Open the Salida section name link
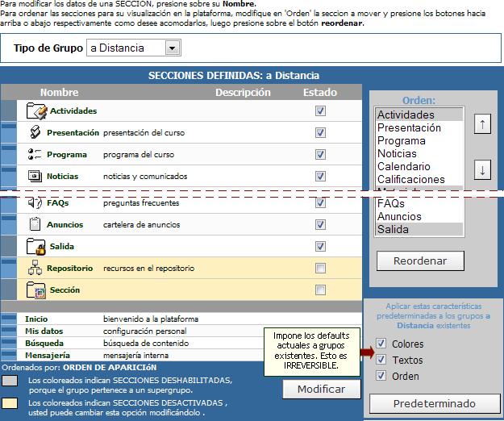This screenshot has height=421, width=504. click(x=62, y=247)
